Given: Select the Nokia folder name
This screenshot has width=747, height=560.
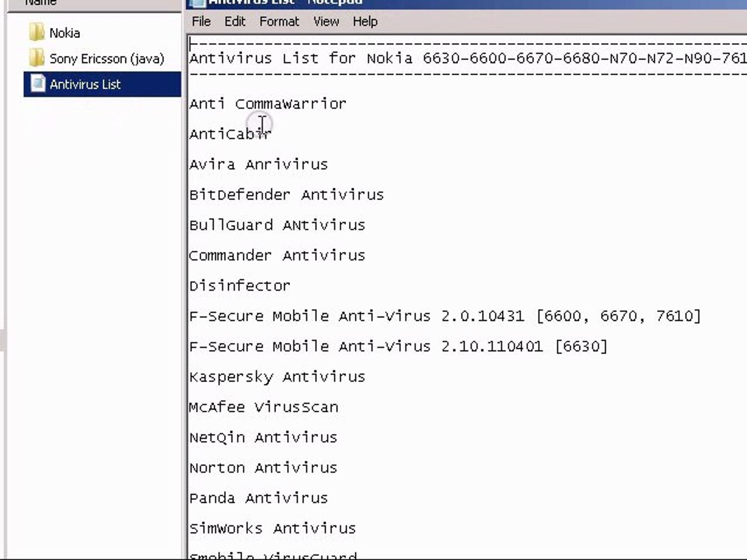Looking at the screenshot, I should coord(65,33).
